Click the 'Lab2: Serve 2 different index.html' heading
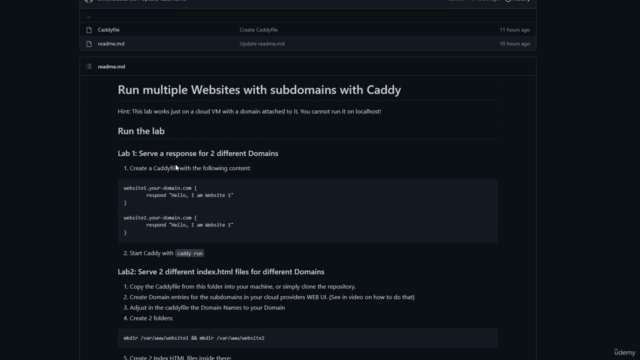The height and width of the screenshot is (360, 640). click(x=221, y=272)
